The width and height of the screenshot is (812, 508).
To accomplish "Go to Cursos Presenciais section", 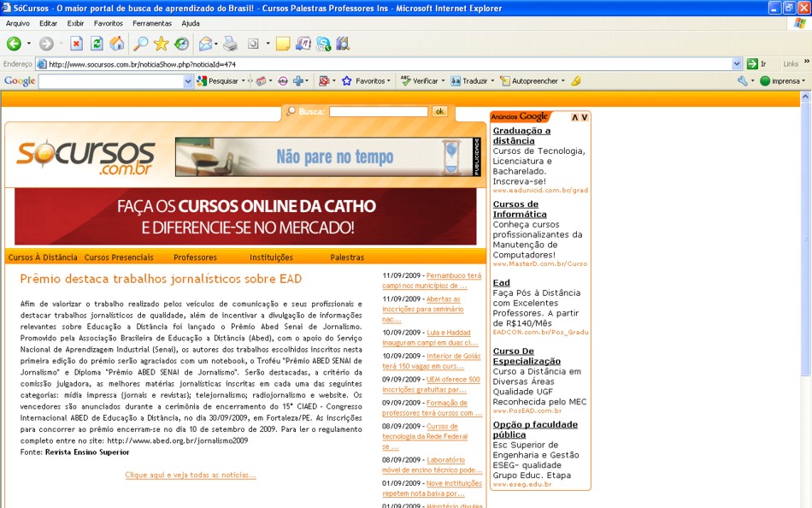I will [x=119, y=257].
